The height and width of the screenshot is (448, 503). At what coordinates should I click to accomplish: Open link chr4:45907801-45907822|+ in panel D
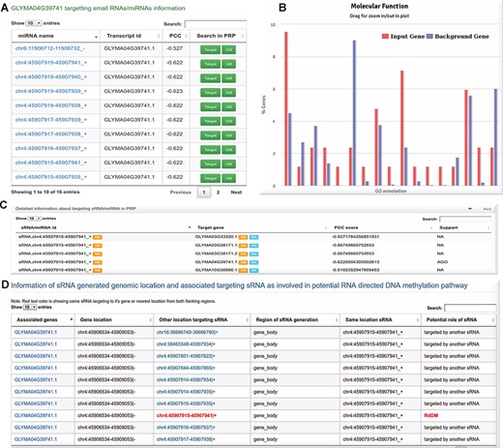[x=186, y=356]
